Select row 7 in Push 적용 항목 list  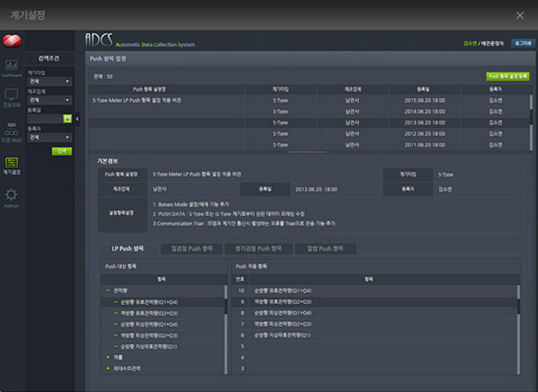(374, 324)
